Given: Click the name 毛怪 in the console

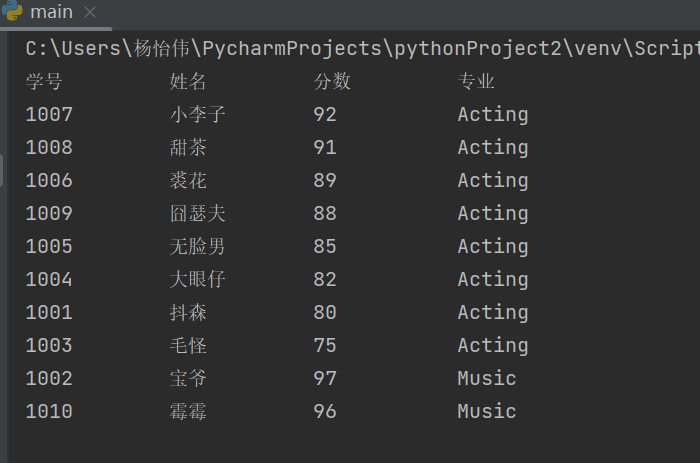Looking at the screenshot, I should 188,346.
